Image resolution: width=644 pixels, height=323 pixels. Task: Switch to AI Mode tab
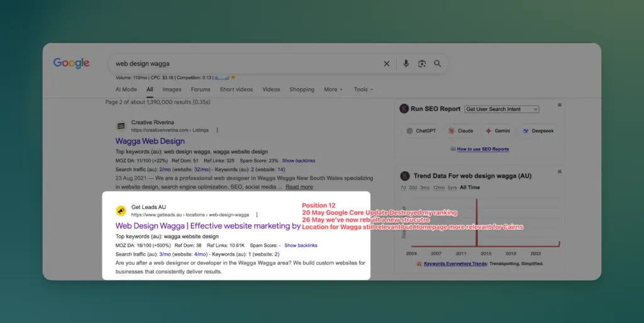[x=126, y=89]
